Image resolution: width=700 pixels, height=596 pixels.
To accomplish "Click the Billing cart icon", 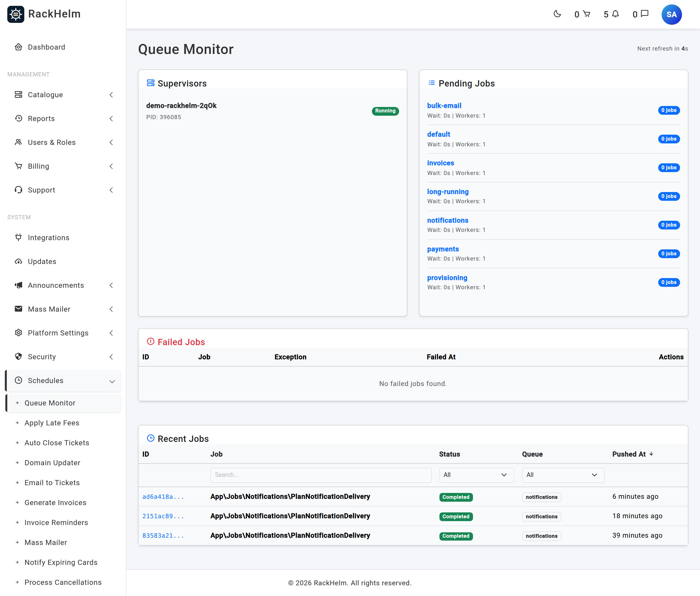I will tap(18, 166).
